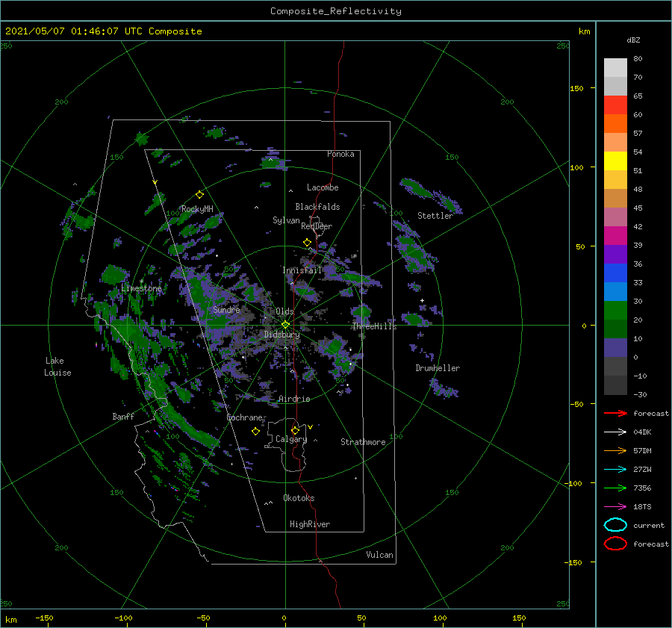Screen dimensions: 672x628
Task: Click the Stettler city label
Action: click(435, 216)
